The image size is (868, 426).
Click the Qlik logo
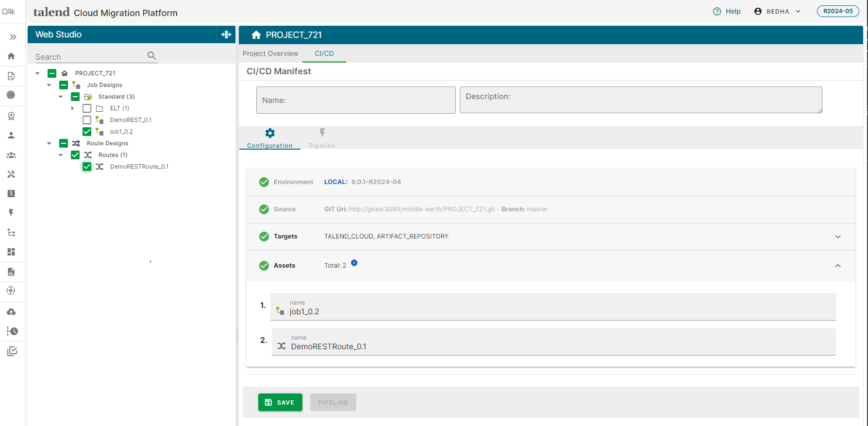[x=8, y=11]
